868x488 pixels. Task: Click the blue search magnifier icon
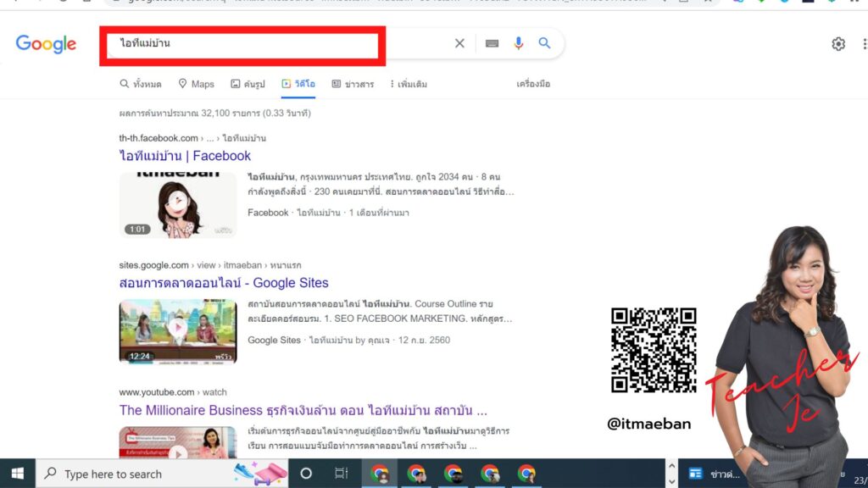(545, 43)
